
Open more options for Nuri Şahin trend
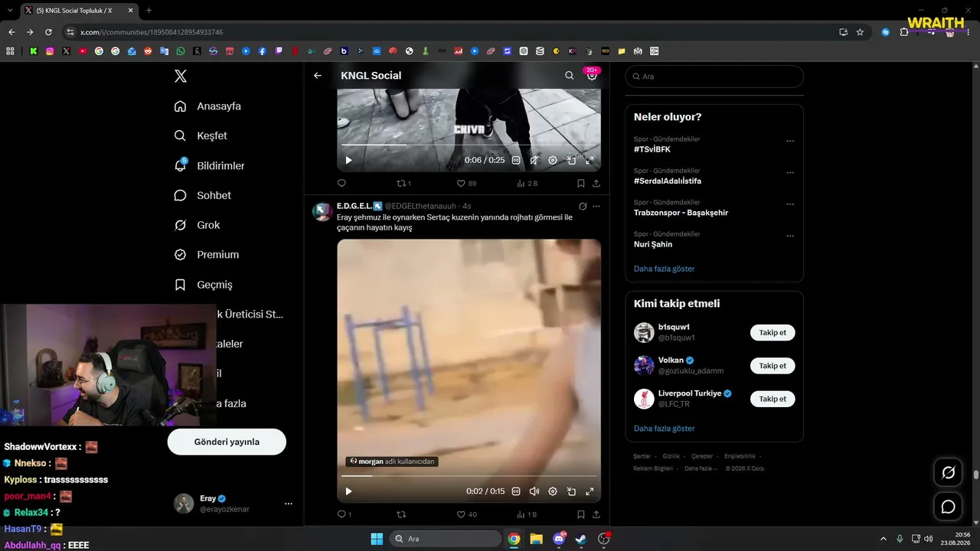(x=790, y=236)
